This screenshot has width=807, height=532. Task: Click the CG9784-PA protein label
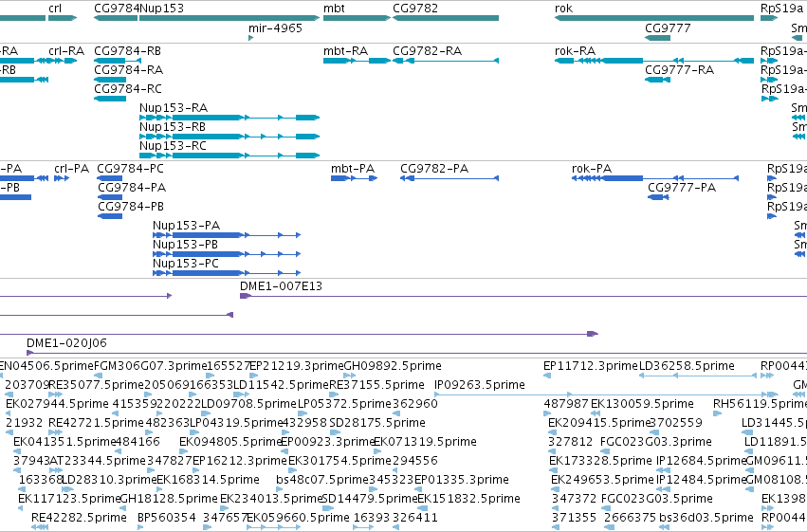[132, 188]
